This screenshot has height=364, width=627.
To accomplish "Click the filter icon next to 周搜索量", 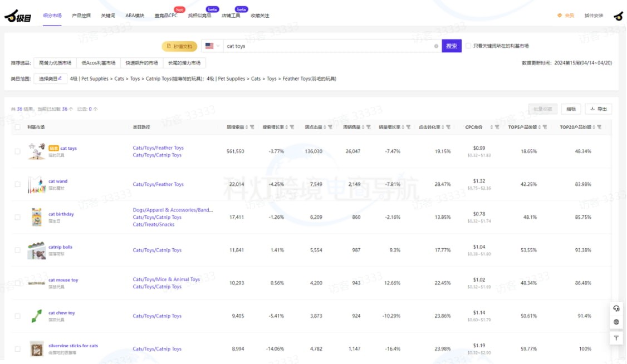I will [252, 127].
